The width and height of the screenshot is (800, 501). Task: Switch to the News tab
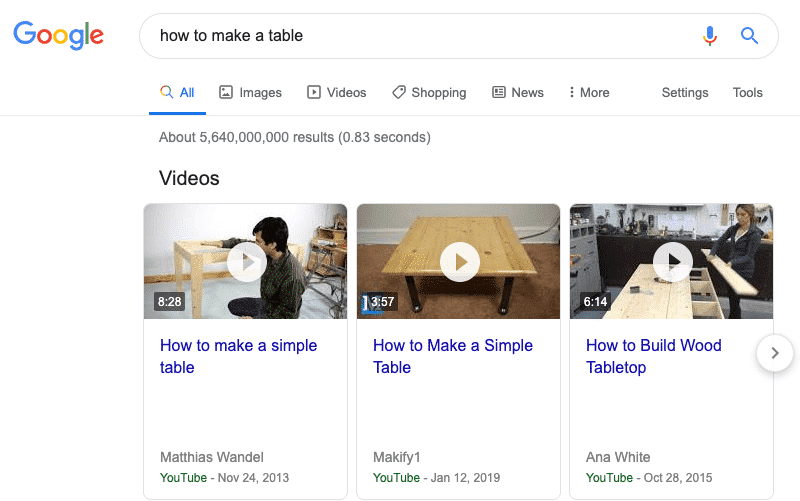click(x=517, y=92)
